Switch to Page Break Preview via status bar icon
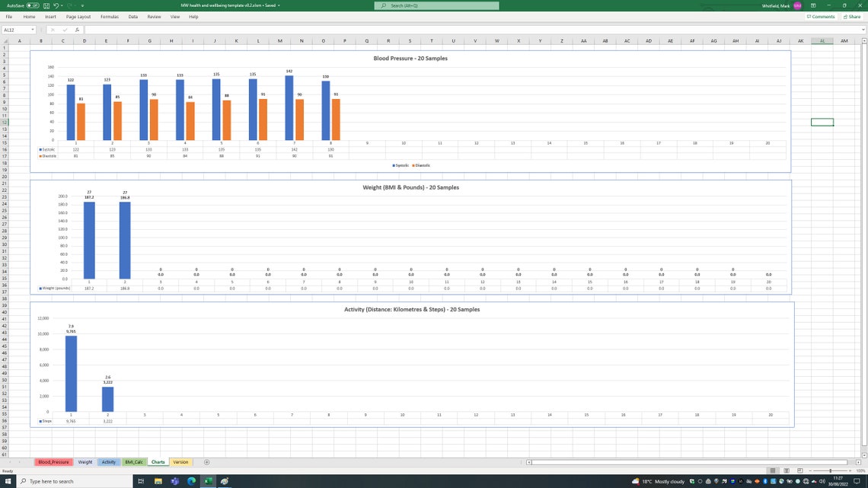 [x=800, y=470]
